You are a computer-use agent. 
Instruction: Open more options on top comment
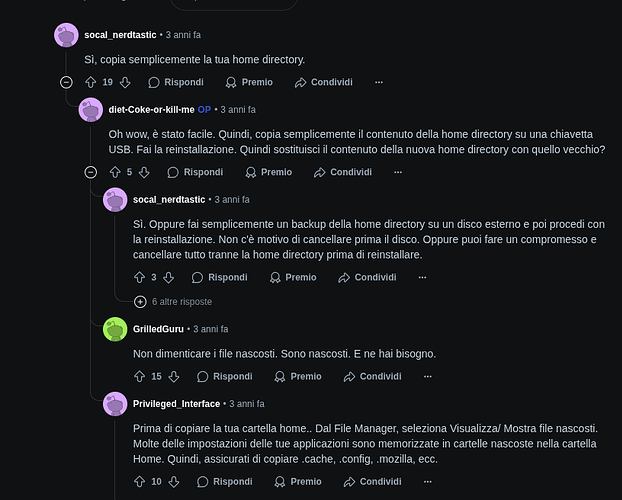tap(378, 82)
